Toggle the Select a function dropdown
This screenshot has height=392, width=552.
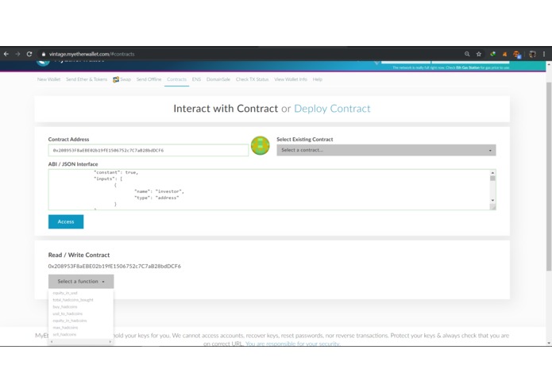click(81, 282)
